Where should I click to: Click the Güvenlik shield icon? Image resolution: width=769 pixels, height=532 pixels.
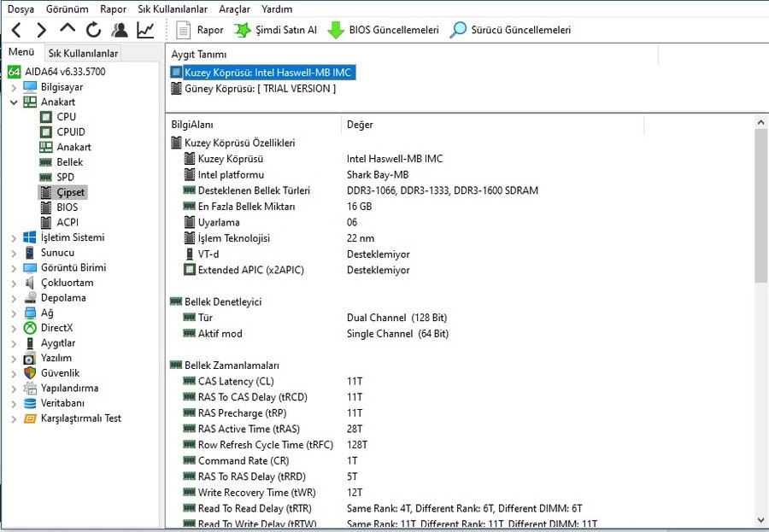pyautogui.click(x=30, y=373)
